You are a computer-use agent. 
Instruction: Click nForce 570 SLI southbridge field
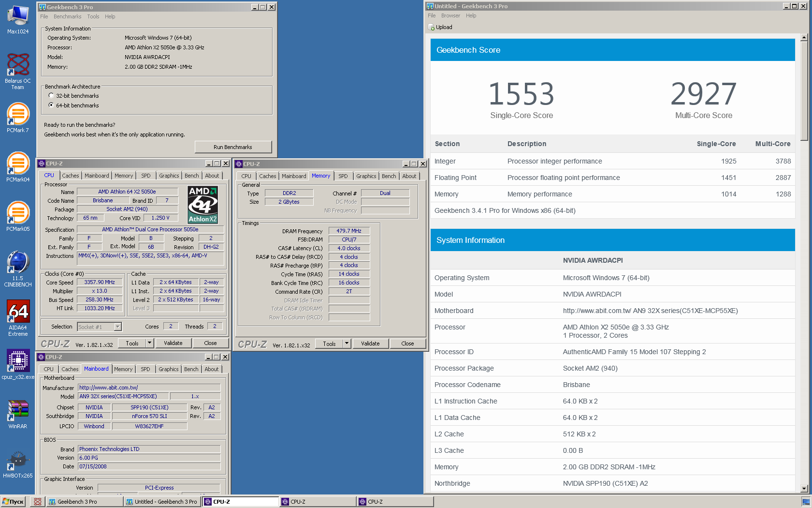(x=149, y=416)
